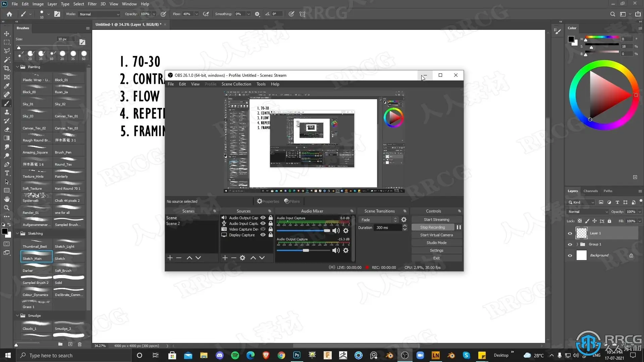
Task: Select the Gradient tool
Action: [7, 138]
